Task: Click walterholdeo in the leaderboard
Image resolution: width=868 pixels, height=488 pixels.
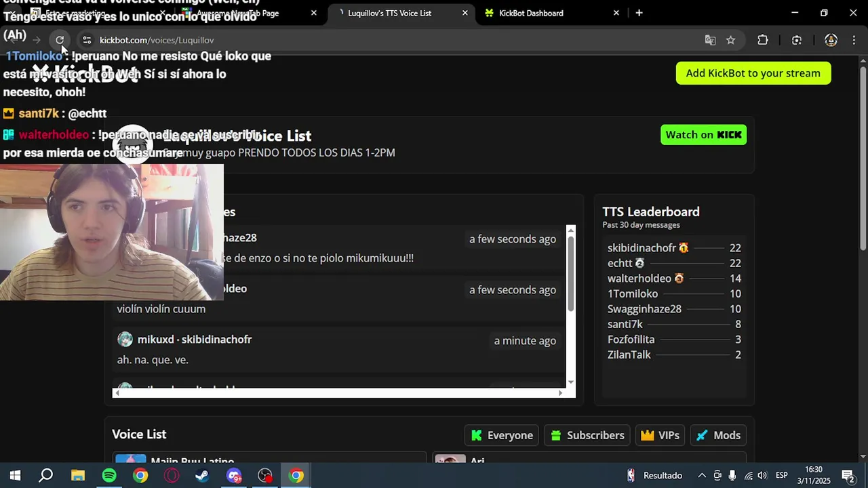Action: (639, 279)
